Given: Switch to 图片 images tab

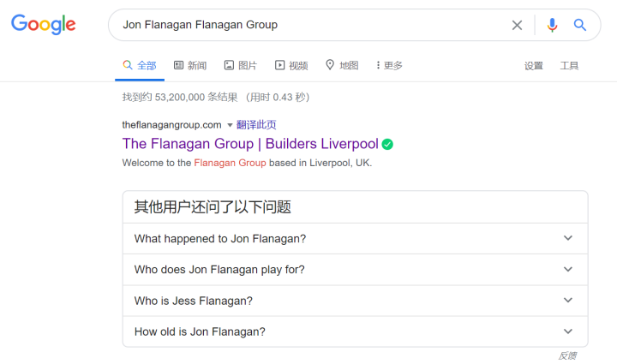Looking at the screenshot, I should point(240,65).
